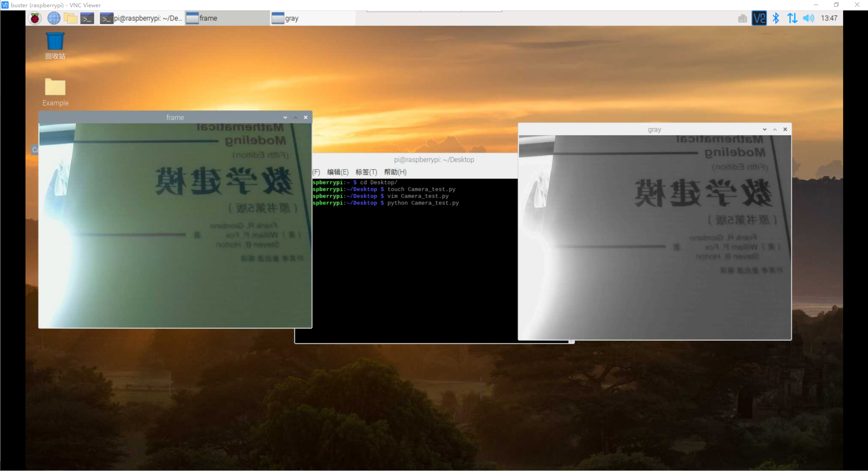Launch the terminal from the taskbar launcher
This screenshot has height=471, width=868.
pyautogui.click(x=87, y=18)
